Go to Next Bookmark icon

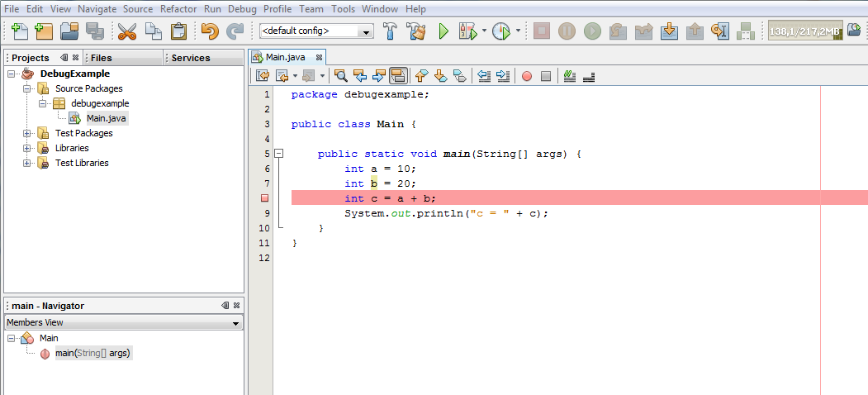pos(441,76)
